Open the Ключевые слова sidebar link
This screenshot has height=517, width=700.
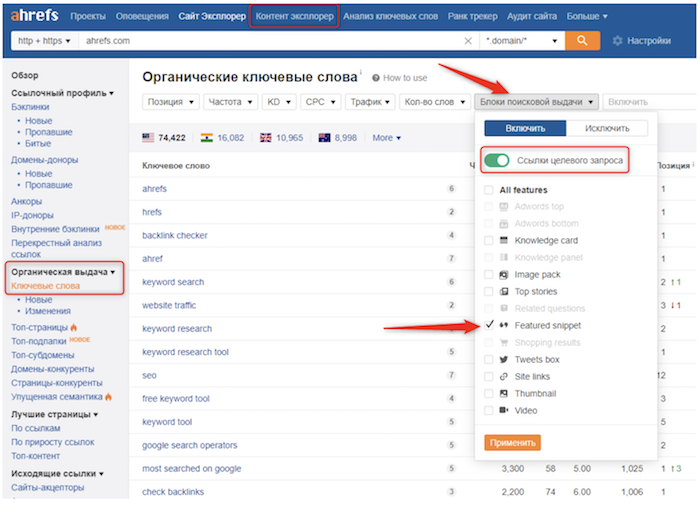pos(45,286)
